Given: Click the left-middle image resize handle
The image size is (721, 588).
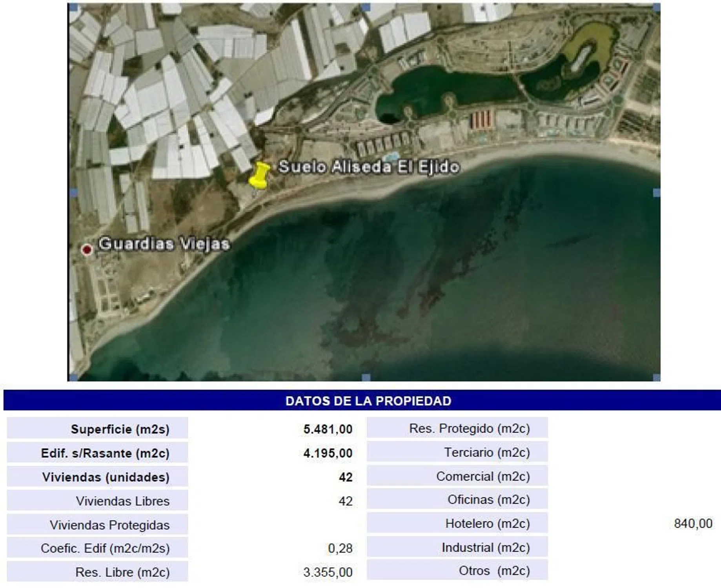Looking at the screenshot, I should tap(73, 192).
